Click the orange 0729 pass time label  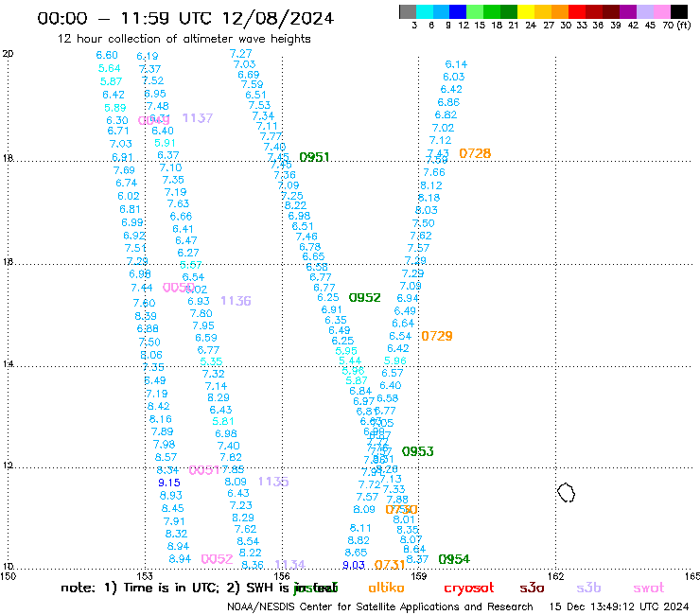pyautogui.click(x=437, y=336)
